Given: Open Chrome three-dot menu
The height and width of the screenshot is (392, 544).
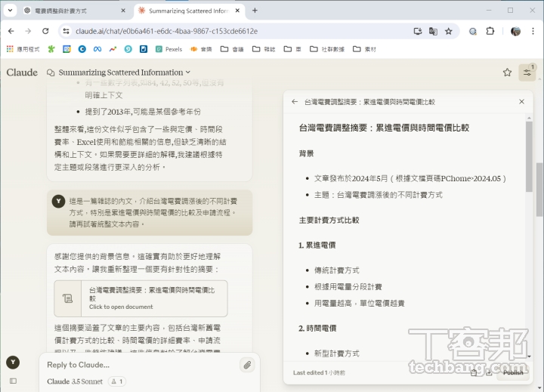Looking at the screenshot, I should [533, 31].
